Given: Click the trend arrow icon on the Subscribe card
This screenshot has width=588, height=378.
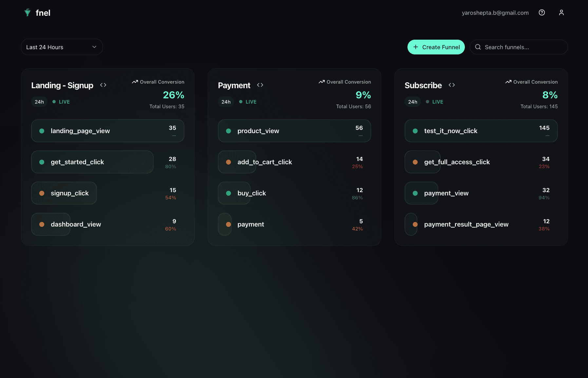Looking at the screenshot, I should point(508,82).
